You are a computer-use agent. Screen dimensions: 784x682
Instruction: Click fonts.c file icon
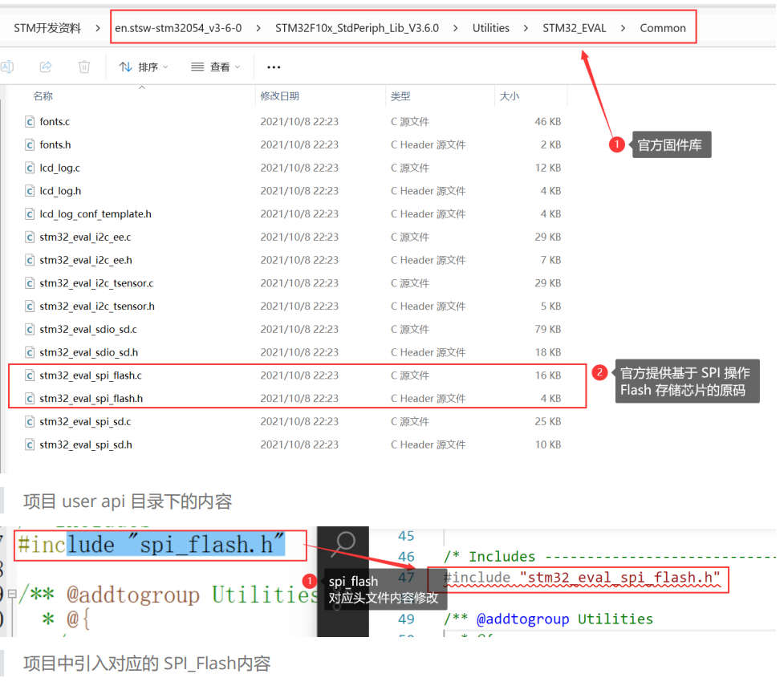30,121
